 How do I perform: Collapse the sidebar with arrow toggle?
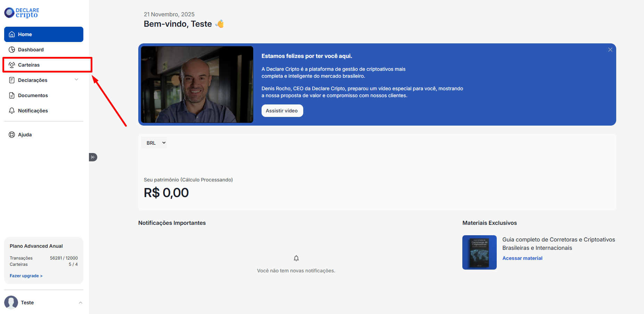tap(93, 157)
